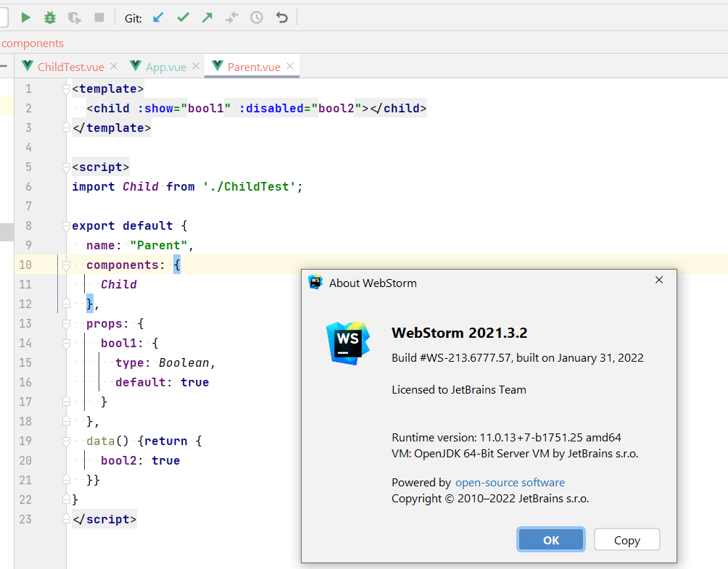The height and width of the screenshot is (569, 728).
Task: Collapse fold marker at closing template line 3
Action: [x=66, y=128]
